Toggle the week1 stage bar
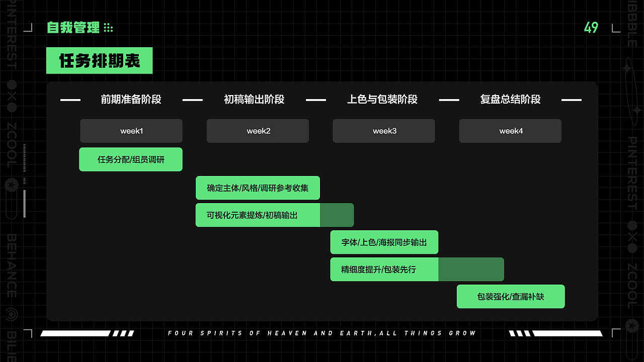This screenshot has width=644, height=362. click(131, 131)
